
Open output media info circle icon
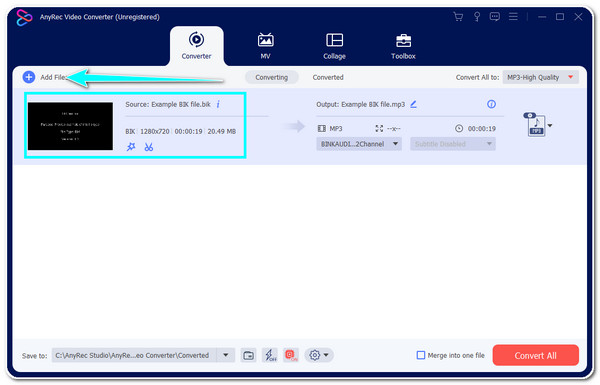pos(491,104)
